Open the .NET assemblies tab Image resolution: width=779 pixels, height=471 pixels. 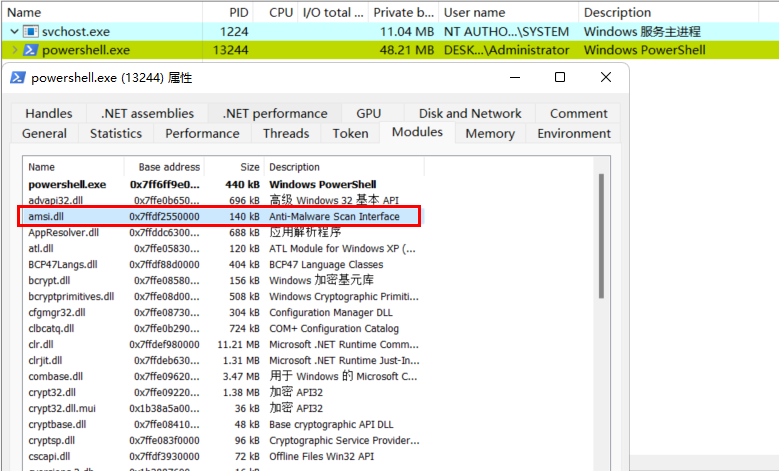(x=148, y=113)
